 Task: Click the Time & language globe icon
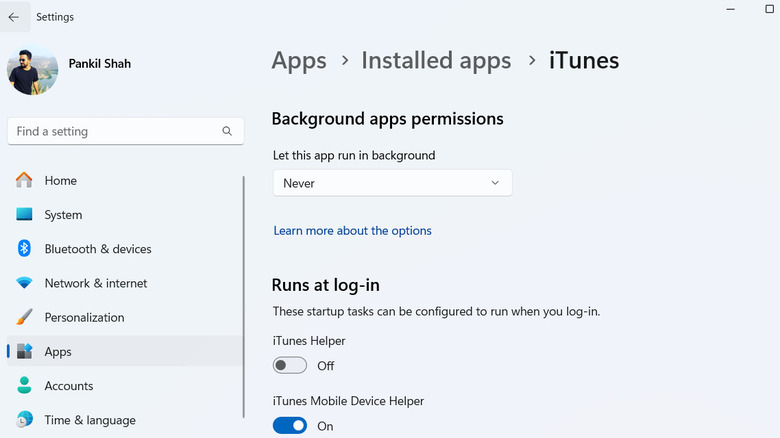(x=25, y=420)
